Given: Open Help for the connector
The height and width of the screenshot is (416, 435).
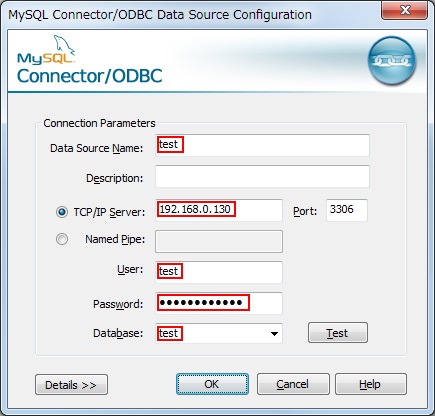Looking at the screenshot, I should click(x=371, y=384).
